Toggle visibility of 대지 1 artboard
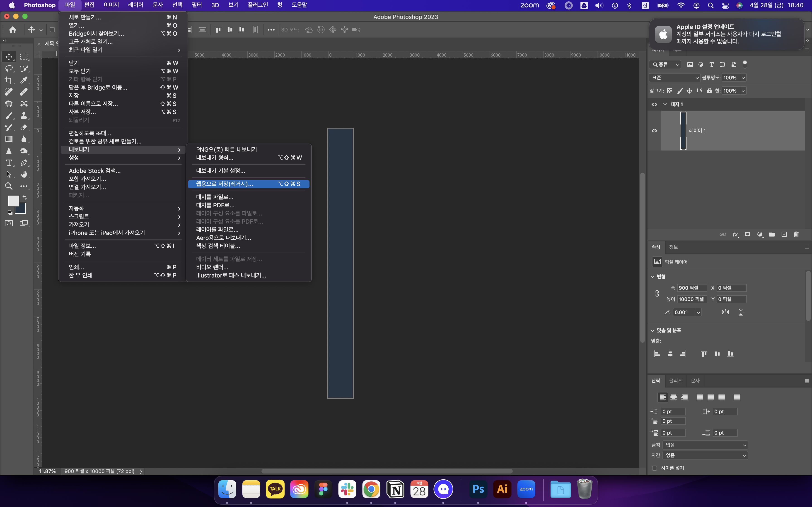This screenshot has width=812, height=507. [654, 104]
